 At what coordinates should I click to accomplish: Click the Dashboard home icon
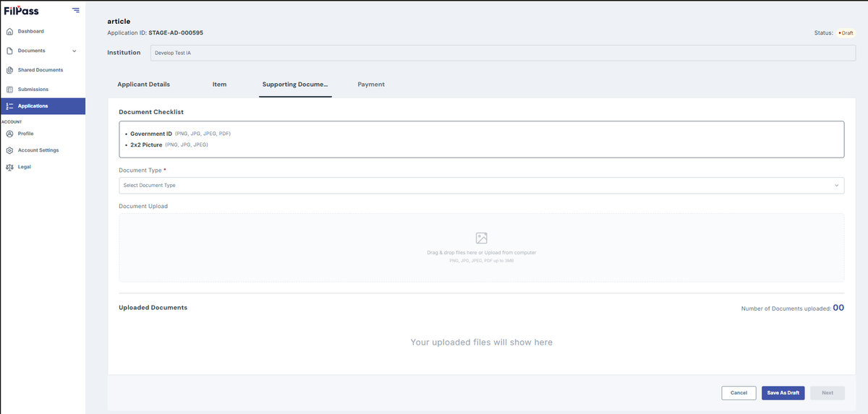(9, 31)
